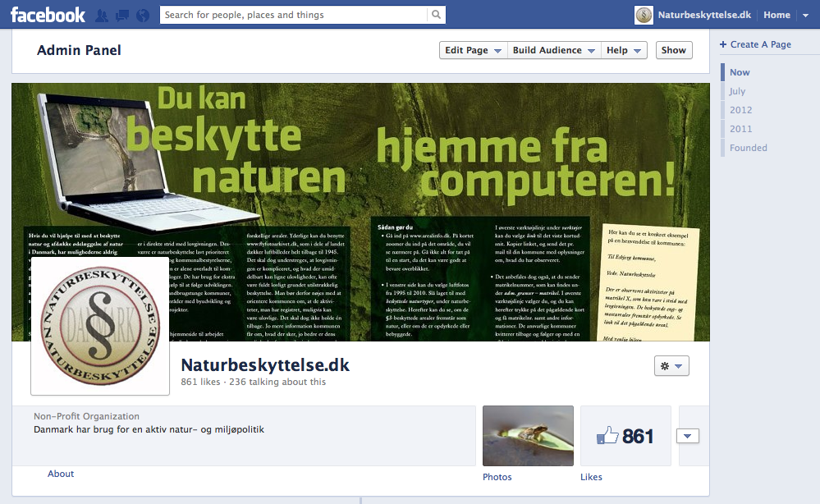Image resolution: width=820 pixels, height=504 pixels.
Task: Go to Home
Action: [776, 15]
